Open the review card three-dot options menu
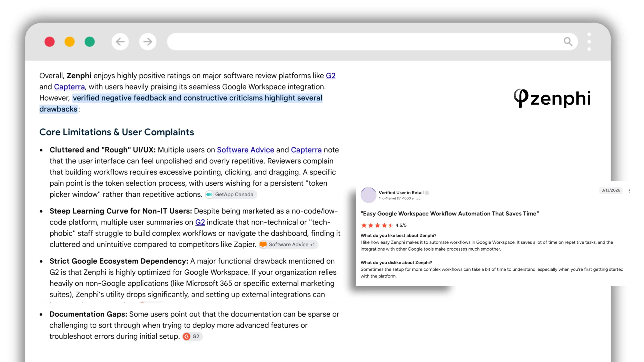The image size is (644, 362). [629, 191]
